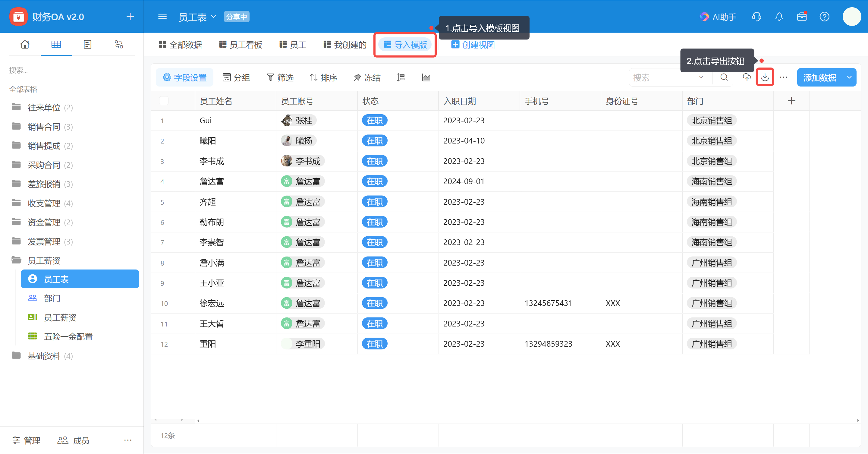Click 创建视图 to add a view
The height and width of the screenshot is (454, 868).
pyautogui.click(x=473, y=45)
